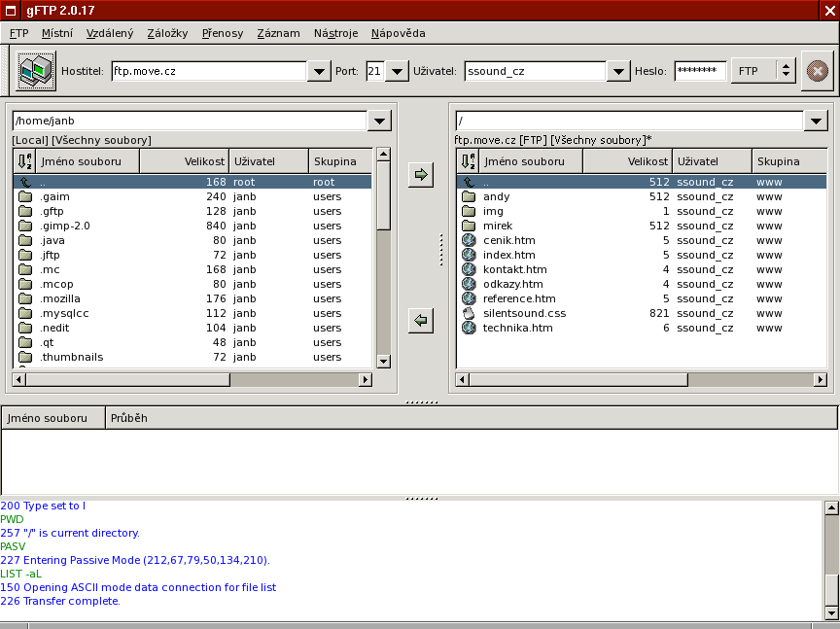Viewport: 840px width, 629px height.
Task: Sort remote files by Jméno souboru column
Action: pyautogui.click(x=530, y=161)
